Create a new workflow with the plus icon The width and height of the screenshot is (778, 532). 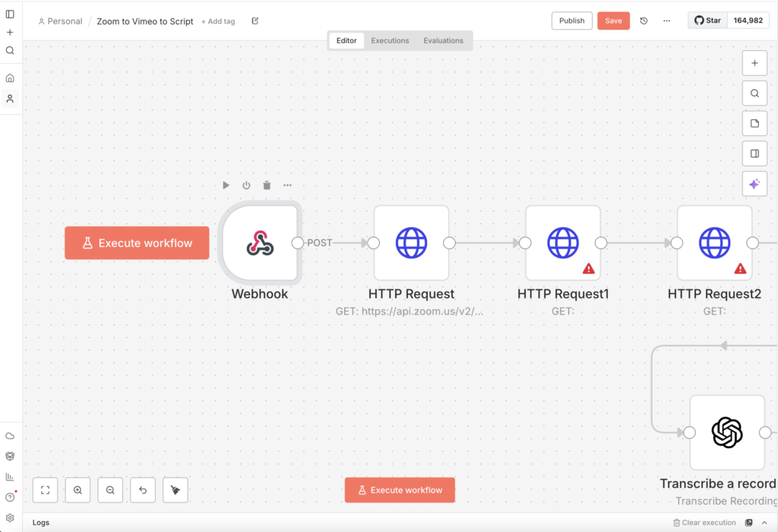(9, 32)
